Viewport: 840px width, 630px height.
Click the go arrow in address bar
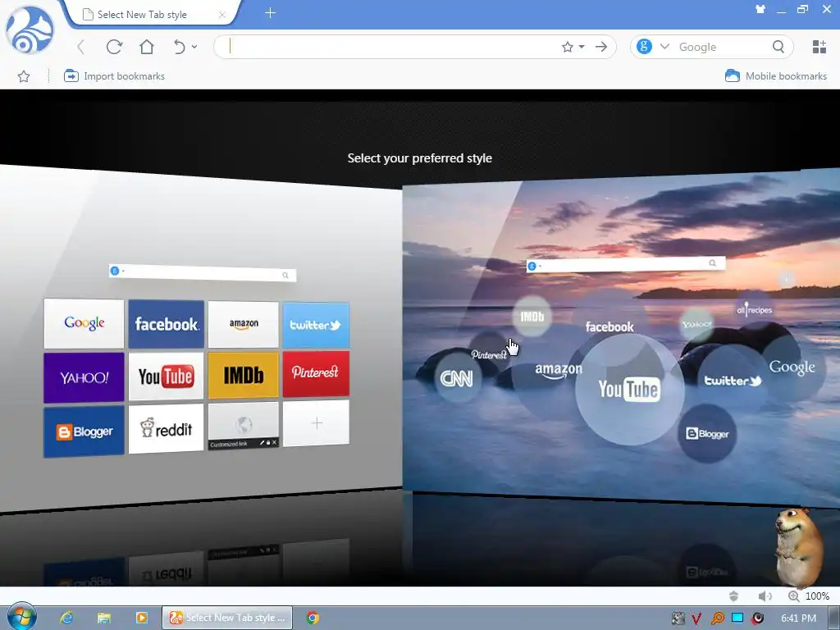point(601,47)
